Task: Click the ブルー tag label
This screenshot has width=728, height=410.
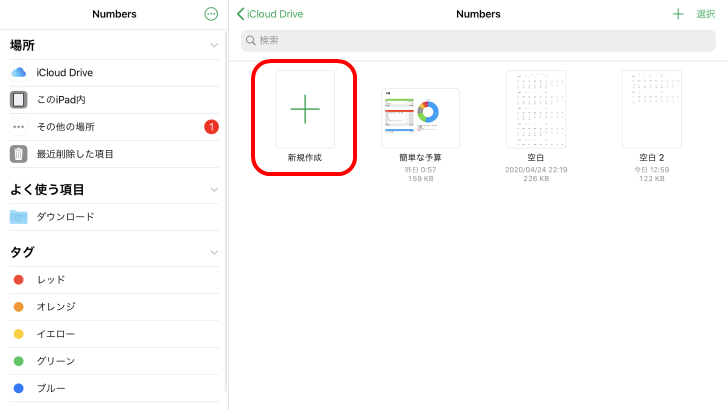Action: 51,388
